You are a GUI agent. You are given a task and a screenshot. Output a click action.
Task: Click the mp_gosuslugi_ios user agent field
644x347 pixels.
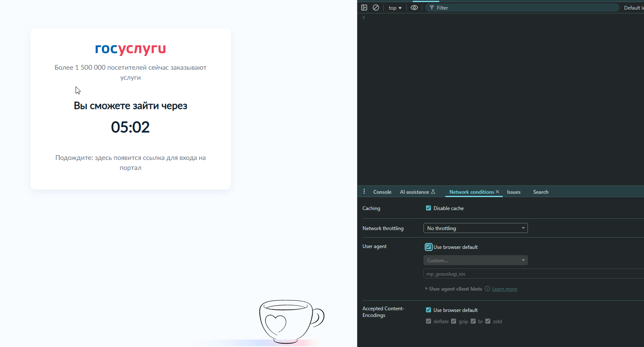(x=534, y=274)
